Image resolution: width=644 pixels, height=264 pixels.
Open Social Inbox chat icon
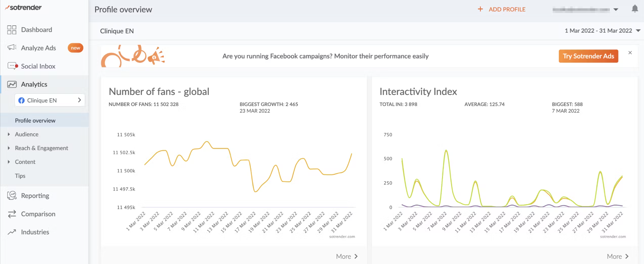(12, 66)
